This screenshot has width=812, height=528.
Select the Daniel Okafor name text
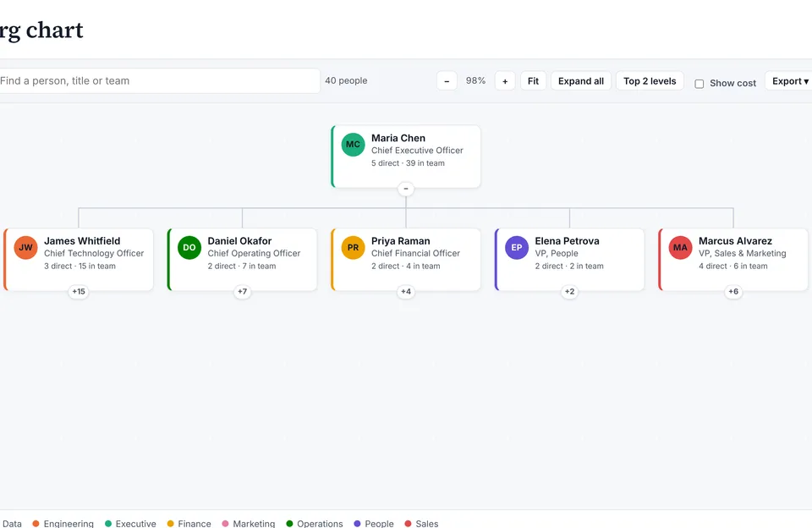pyautogui.click(x=239, y=241)
